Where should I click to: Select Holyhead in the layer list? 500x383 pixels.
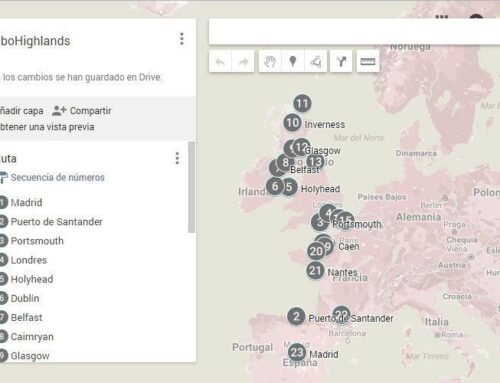[x=32, y=279]
